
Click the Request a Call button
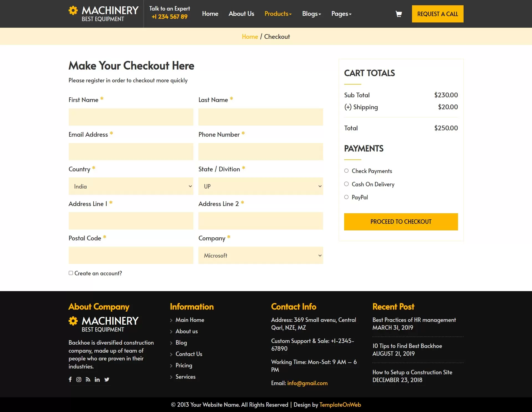437,14
